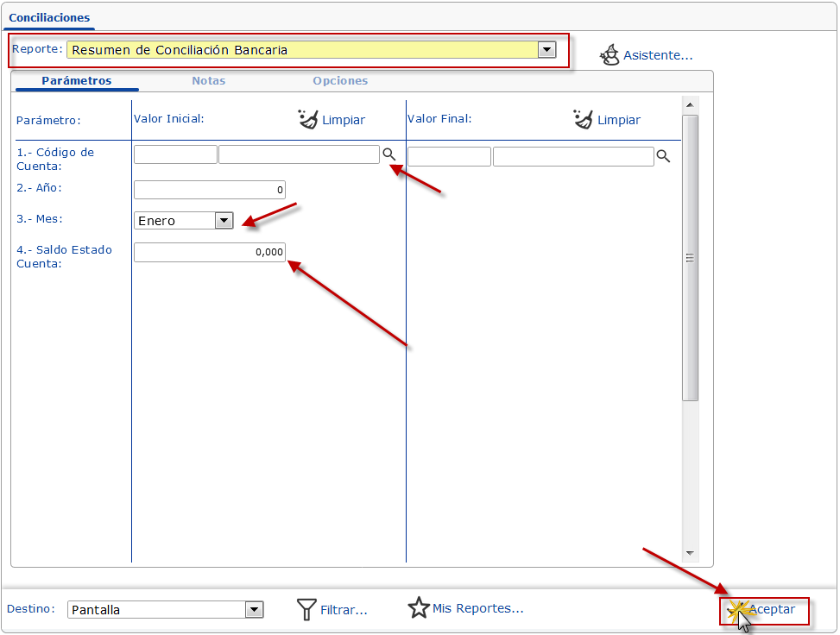Click the scrollbar up arrow

click(690, 105)
